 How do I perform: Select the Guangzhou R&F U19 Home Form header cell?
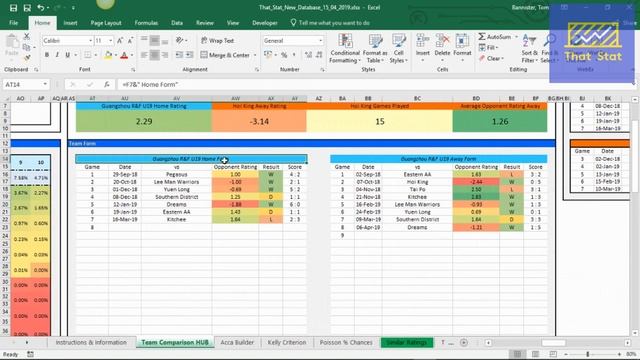click(x=191, y=159)
